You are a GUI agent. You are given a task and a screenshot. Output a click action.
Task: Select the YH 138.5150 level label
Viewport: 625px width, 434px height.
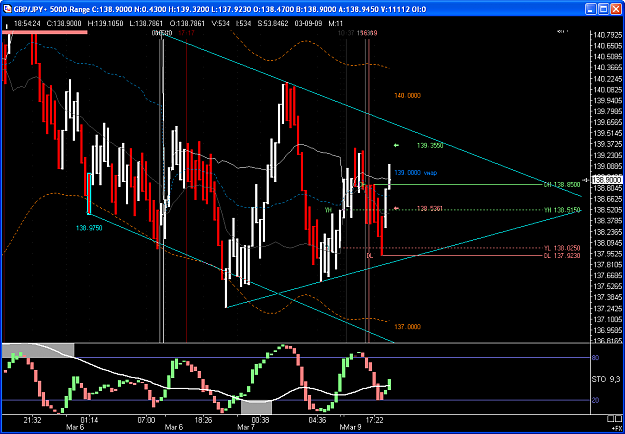(562, 210)
